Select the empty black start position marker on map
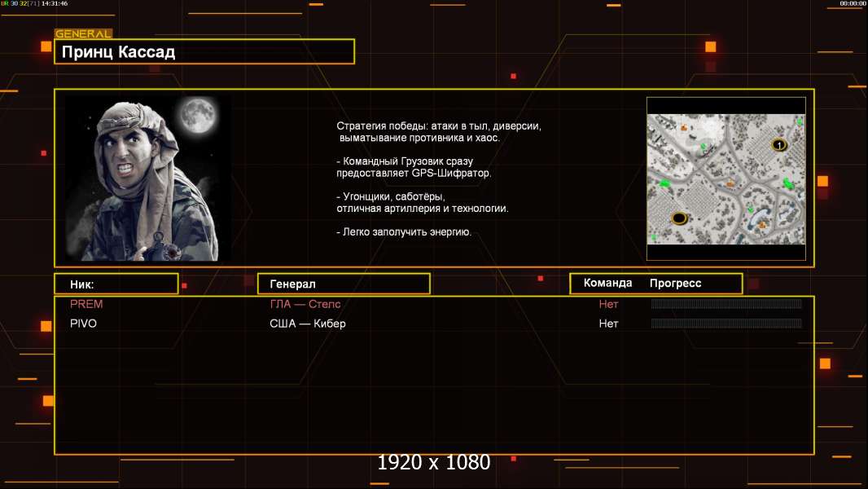Screen dimensions: 868x489 click(679, 218)
